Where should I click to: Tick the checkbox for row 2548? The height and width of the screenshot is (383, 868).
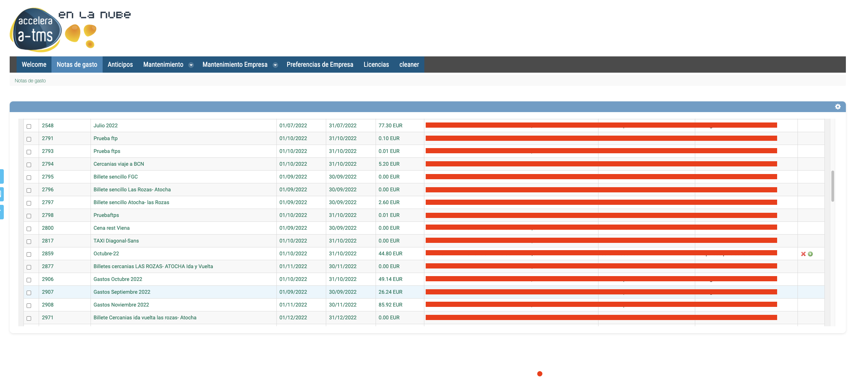coord(29,126)
